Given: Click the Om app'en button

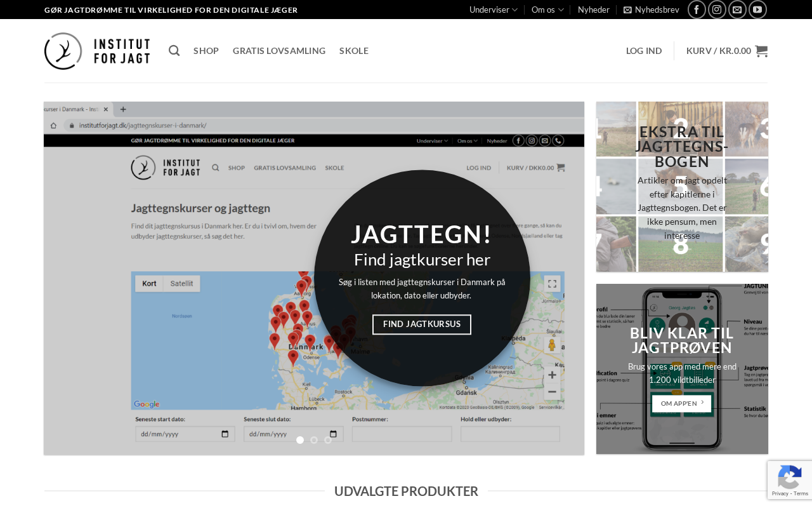Looking at the screenshot, I should click(x=682, y=403).
